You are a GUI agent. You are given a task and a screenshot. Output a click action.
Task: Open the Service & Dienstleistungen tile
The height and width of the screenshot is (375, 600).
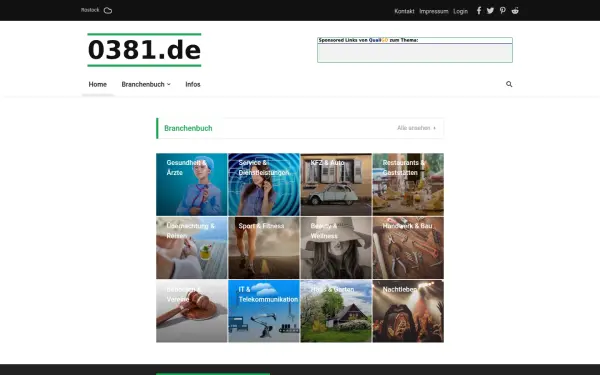coord(264,184)
